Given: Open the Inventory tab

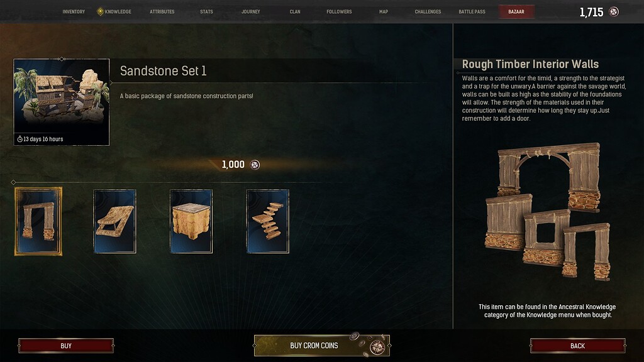Looking at the screenshot, I should tap(74, 11).
